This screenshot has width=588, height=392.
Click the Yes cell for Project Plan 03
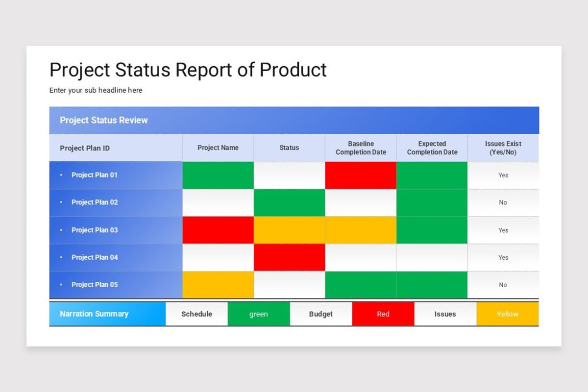[503, 230]
